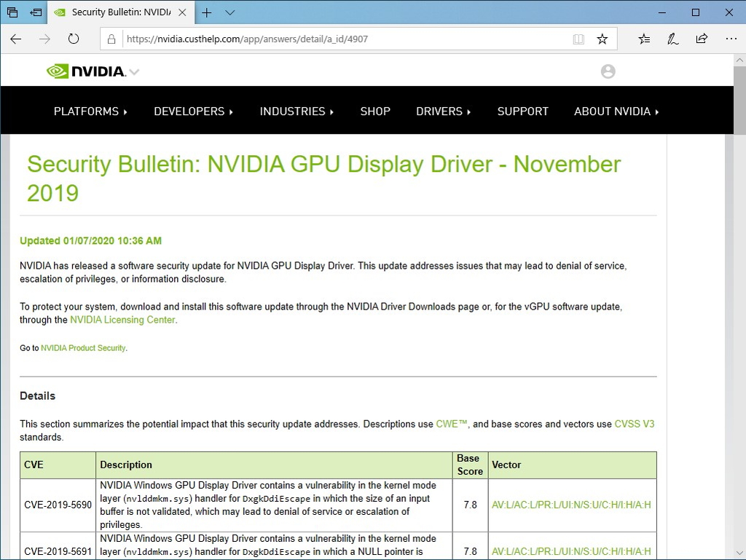Set these tabs aside icon
The image size is (746, 560).
[x=36, y=12]
